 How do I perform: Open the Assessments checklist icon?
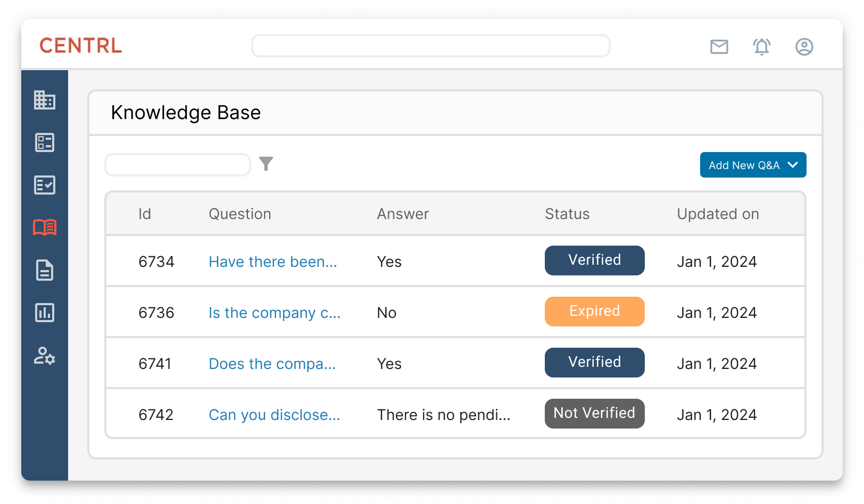click(45, 186)
